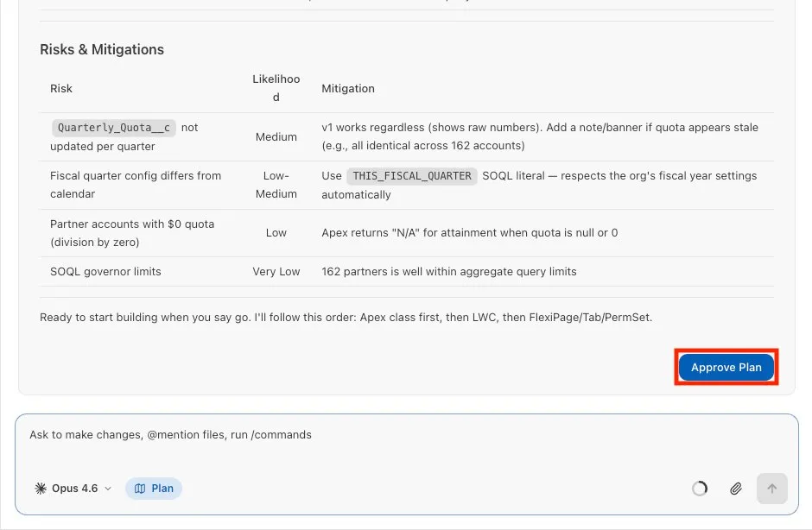Screen dimensions: 812x530
Task: Click the 'Low' likelihood cell for Partner accounts
Action: click(x=276, y=233)
